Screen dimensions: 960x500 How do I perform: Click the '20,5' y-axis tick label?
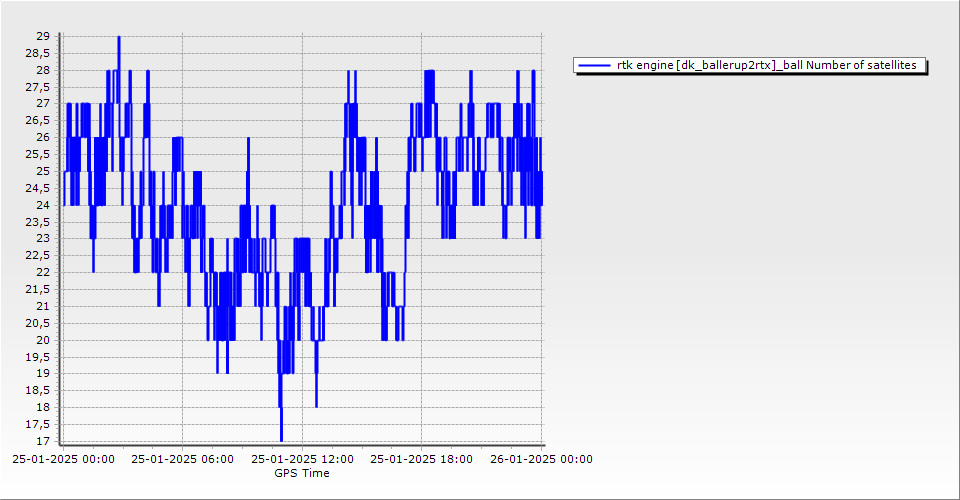tap(38, 323)
